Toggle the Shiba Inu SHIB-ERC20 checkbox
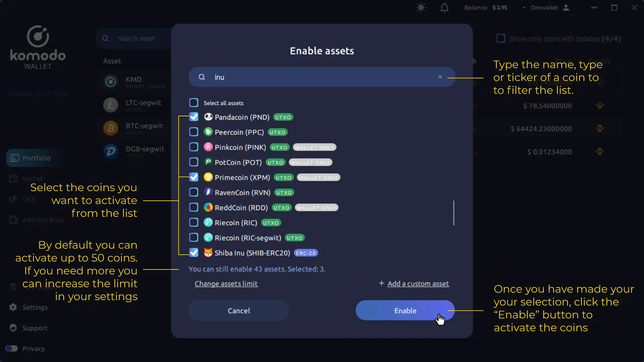The width and height of the screenshot is (644, 362). tap(194, 252)
